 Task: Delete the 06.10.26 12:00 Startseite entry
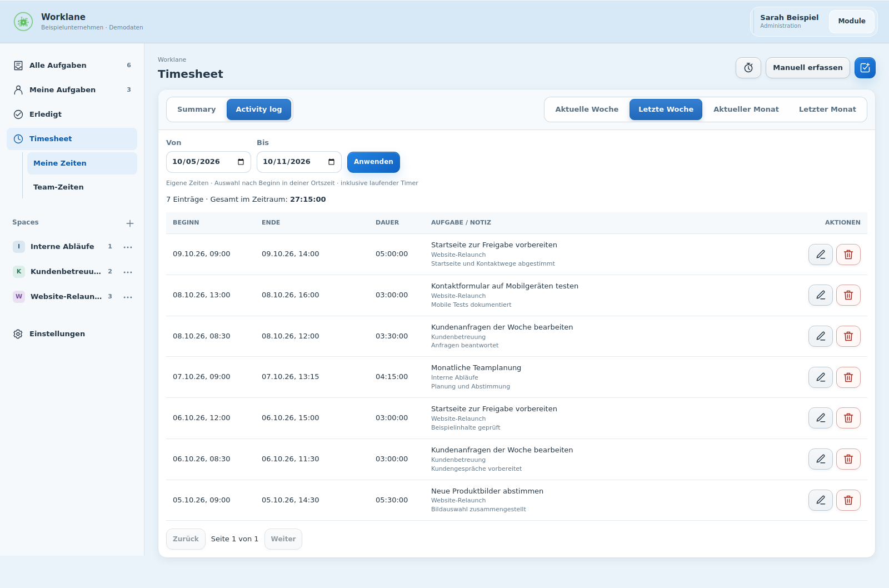[x=848, y=418]
